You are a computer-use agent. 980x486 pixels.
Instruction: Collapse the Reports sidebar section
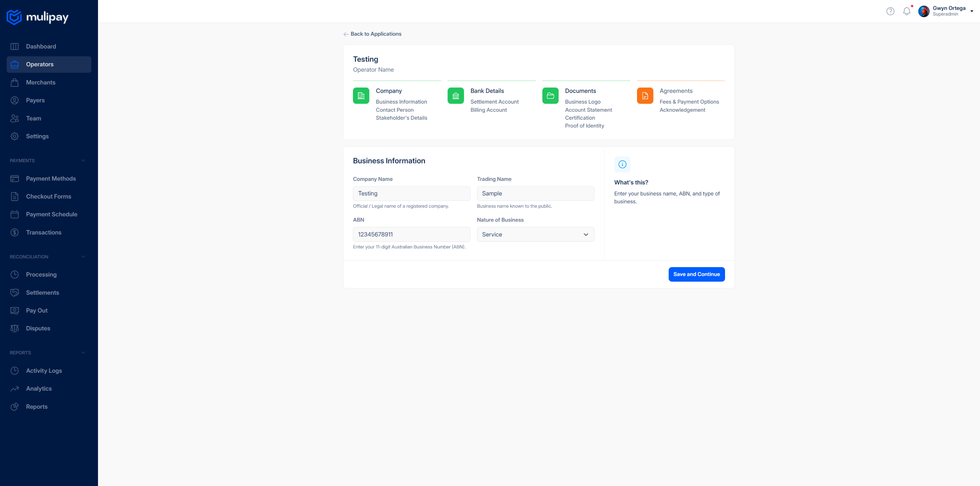[x=83, y=353]
